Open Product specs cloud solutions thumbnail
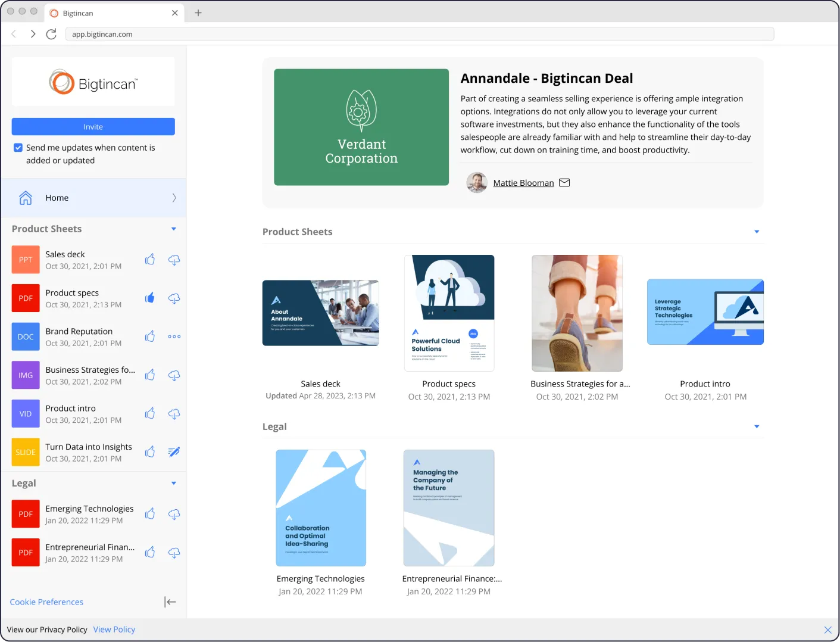 click(449, 313)
